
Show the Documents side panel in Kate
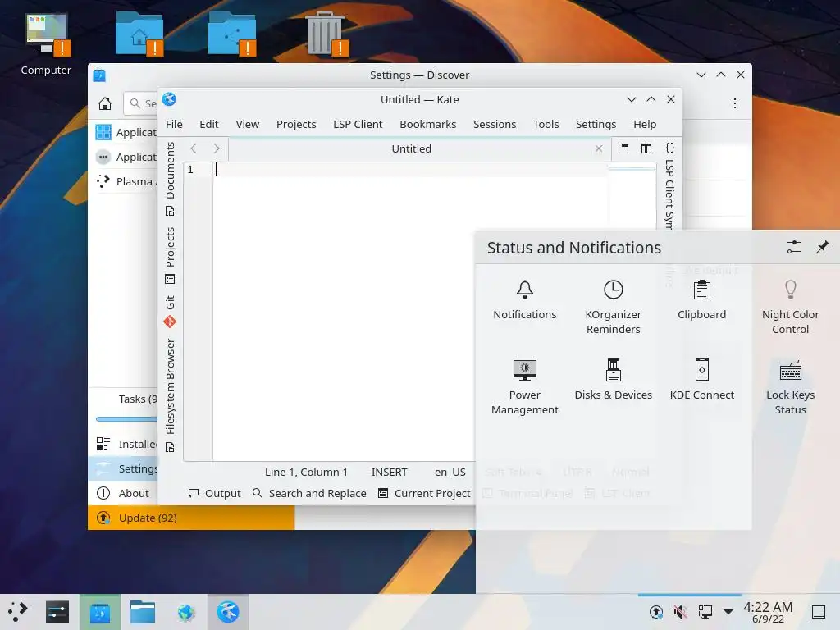pyautogui.click(x=170, y=179)
